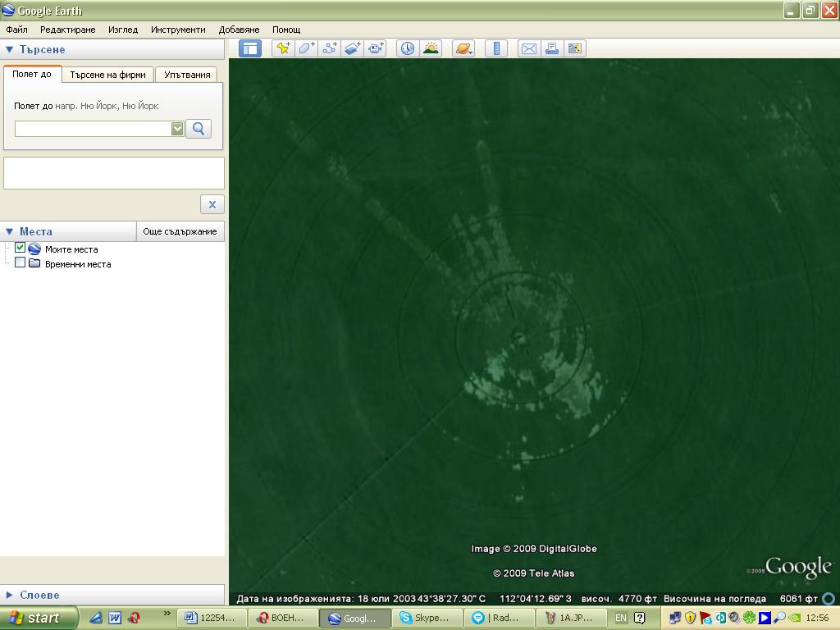Record a tour with the camera icon

coord(376,48)
